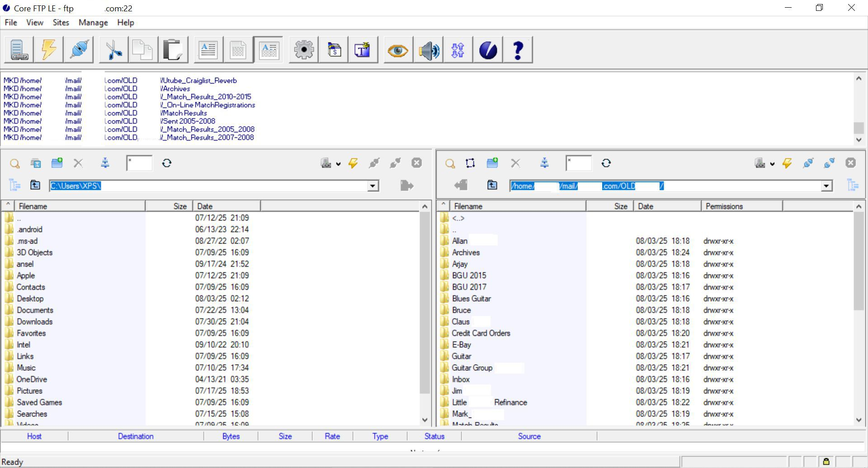Screen dimensions: 868x468
Task: Click the Quick Connect lightning bolt icon
Action: [x=49, y=50]
